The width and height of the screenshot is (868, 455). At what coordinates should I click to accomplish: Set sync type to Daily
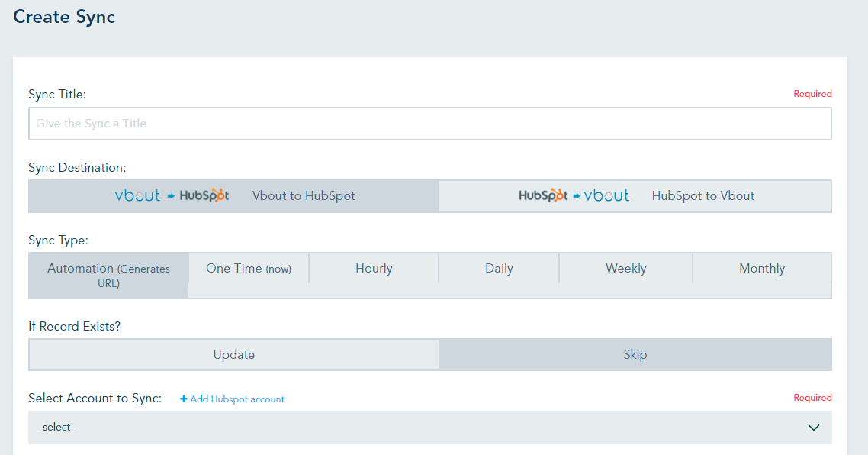(x=499, y=268)
